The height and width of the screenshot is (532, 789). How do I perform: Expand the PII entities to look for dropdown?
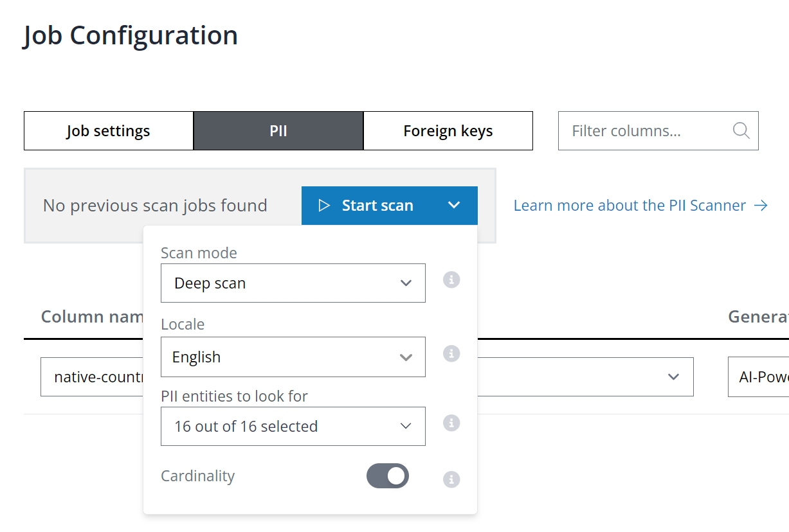coord(293,427)
